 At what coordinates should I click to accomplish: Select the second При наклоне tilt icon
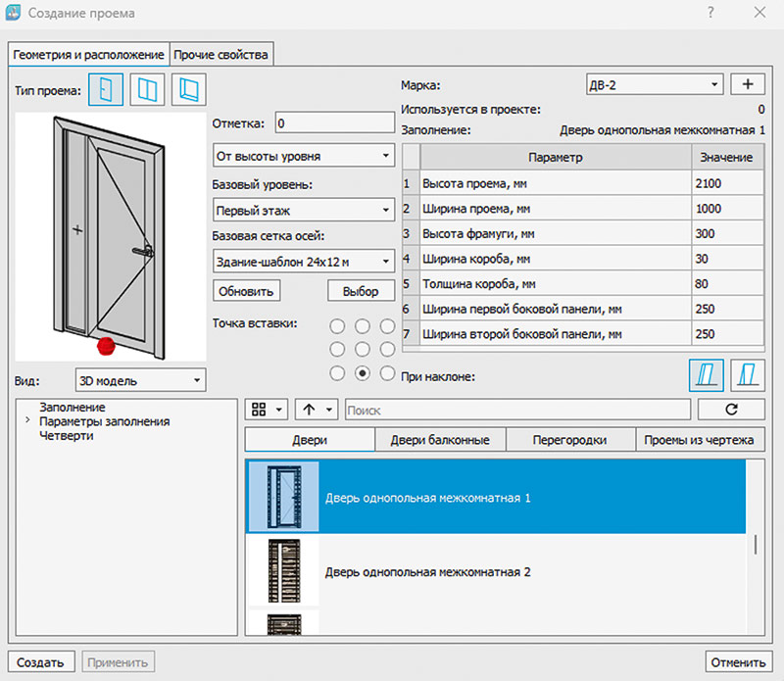(x=747, y=373)
